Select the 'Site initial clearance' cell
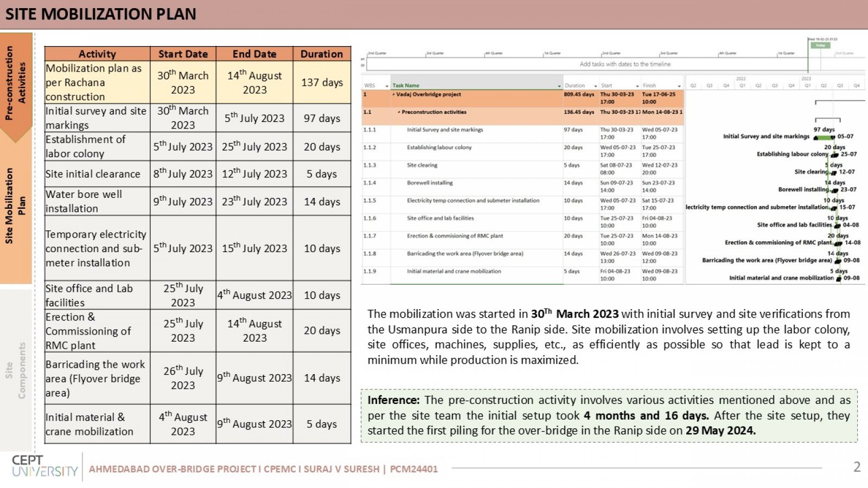This screenshot has width=868, height=488. click(x=97, y=174)
